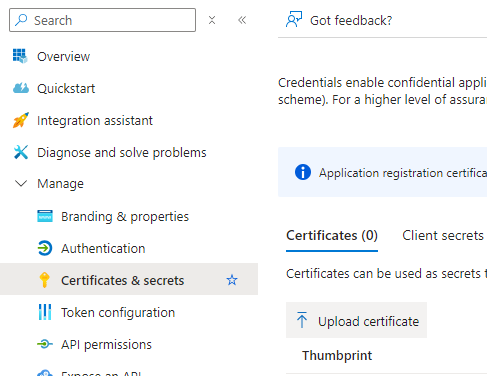
Task: Collapse the Manage section chevron
Action: (x=21, y=183)
